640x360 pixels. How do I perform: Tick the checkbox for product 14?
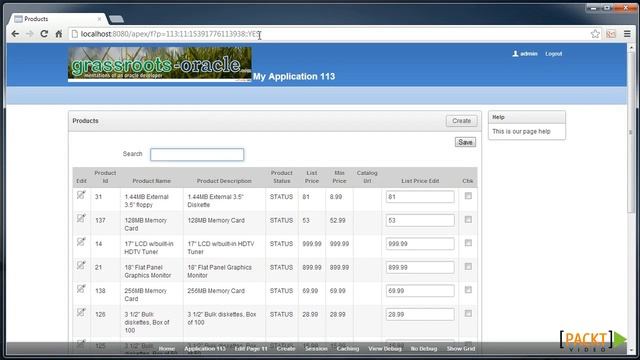point(468,243)
